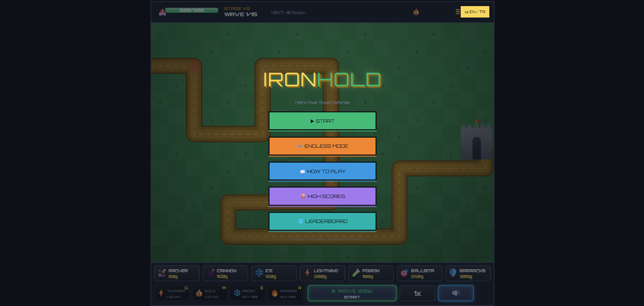Select the Ballista tower at 250g

[x=419, y=273]
